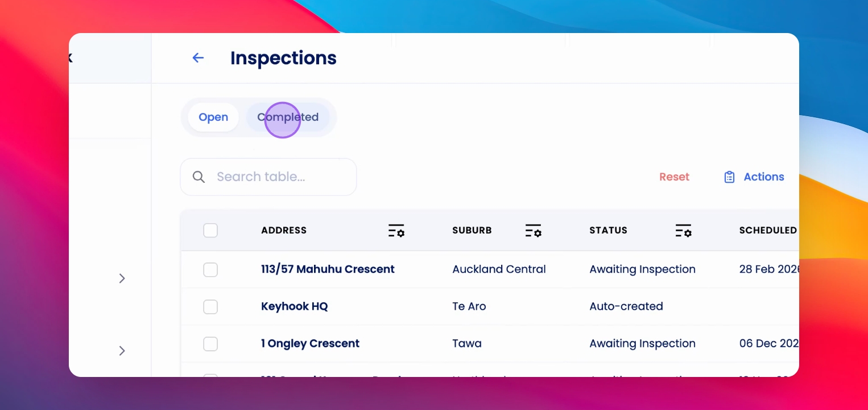
Task: Tick the select-all checkbox in table header
Action: coord(210,231)
